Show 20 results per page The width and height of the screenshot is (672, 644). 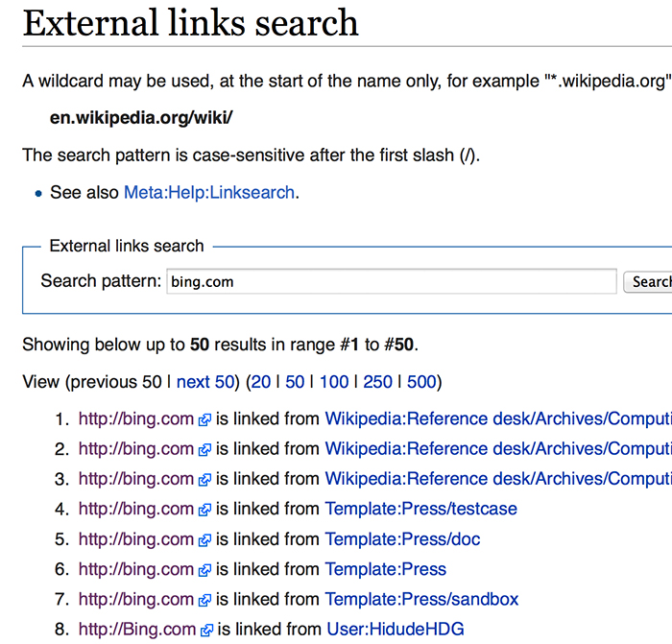pyautogui.click(x=261, y=382)
